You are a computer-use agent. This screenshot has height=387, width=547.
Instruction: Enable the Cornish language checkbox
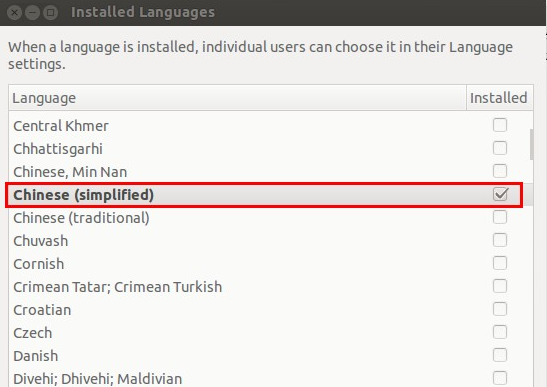click(500, 263)
